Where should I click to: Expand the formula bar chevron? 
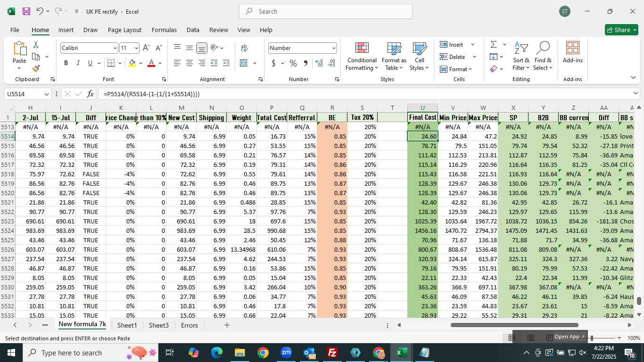(636, 94)
